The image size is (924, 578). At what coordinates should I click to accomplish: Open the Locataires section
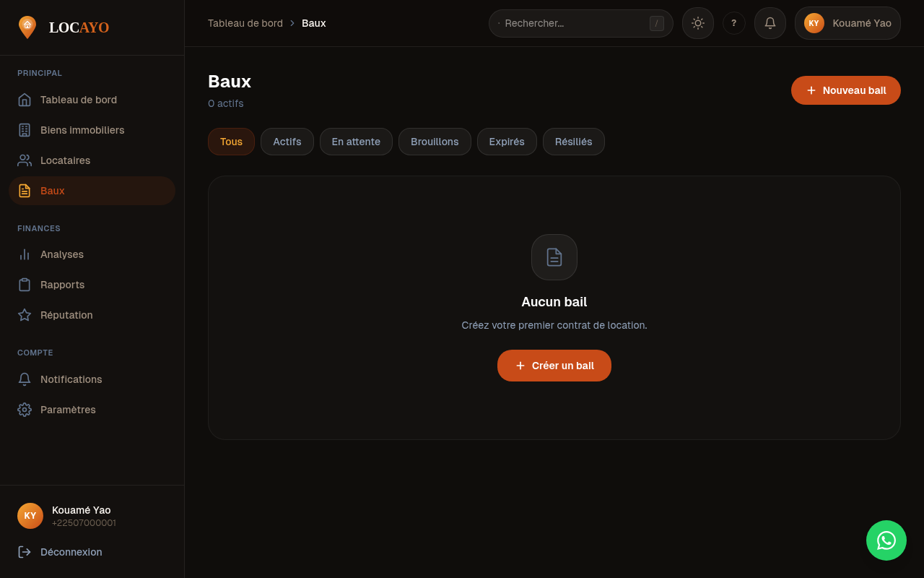(x=65, y=160)
